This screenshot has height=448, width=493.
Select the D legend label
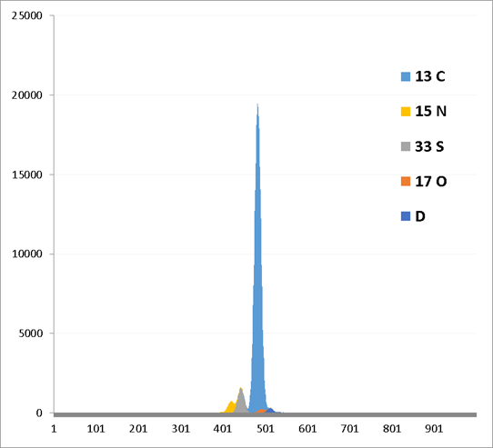420,216
